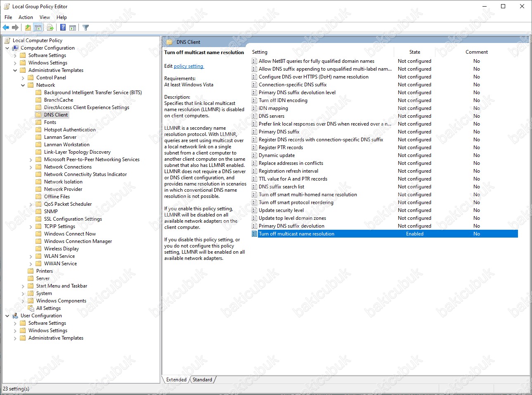Click policy icon for Update security level

tap(255, 210)
